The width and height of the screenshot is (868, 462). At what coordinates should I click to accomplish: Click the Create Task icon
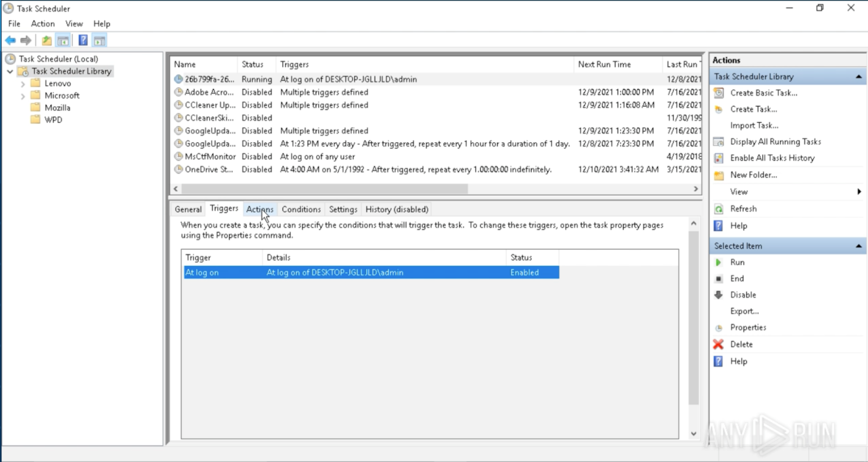[x=719, y=109]
